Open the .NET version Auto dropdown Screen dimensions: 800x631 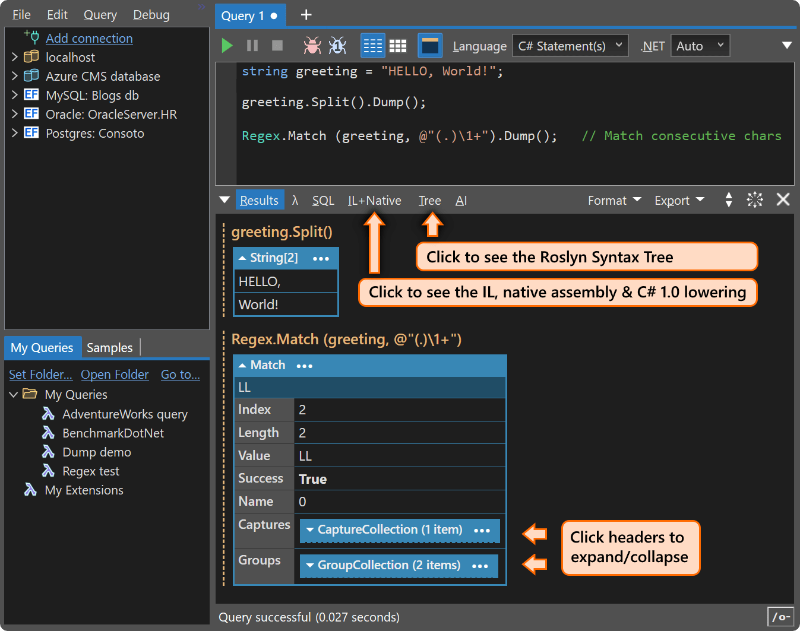(x=700, y=46)
